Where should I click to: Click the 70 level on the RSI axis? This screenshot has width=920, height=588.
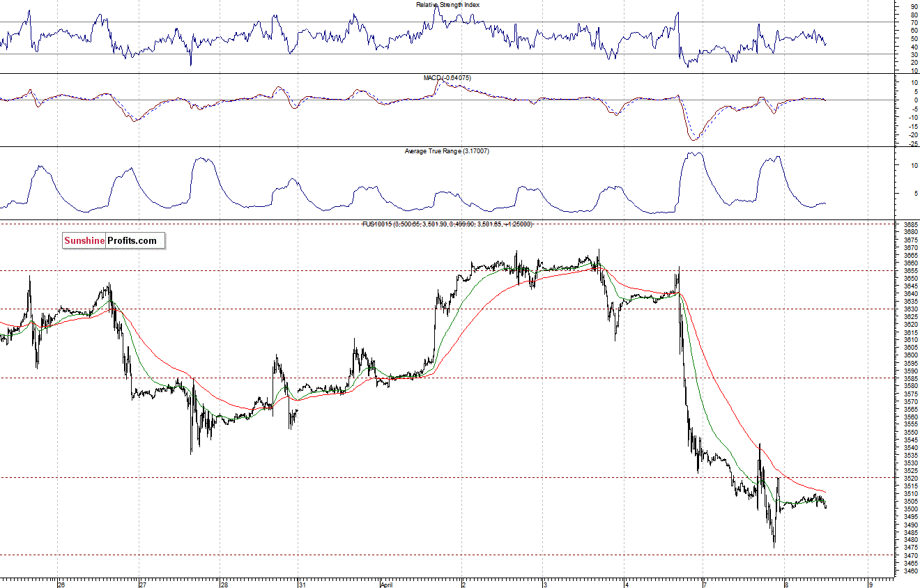tap(914, 22)
